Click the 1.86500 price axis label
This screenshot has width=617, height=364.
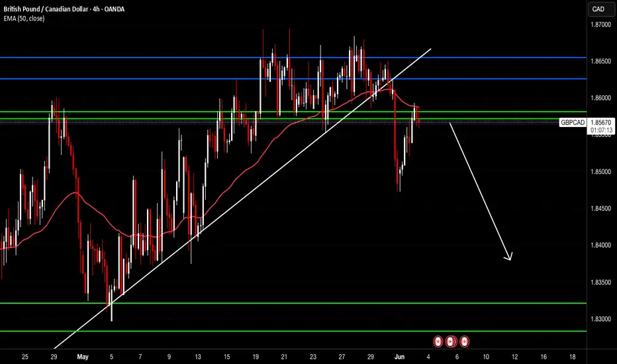pos(601,62)
